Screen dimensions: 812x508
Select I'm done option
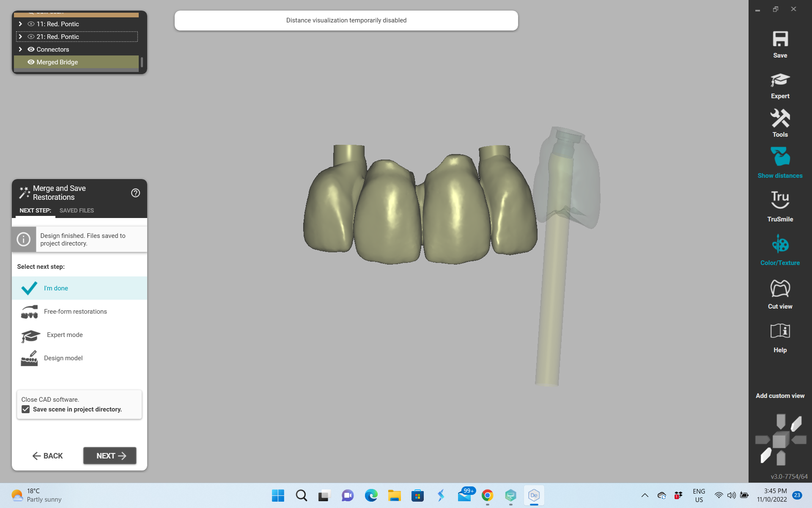80,288
